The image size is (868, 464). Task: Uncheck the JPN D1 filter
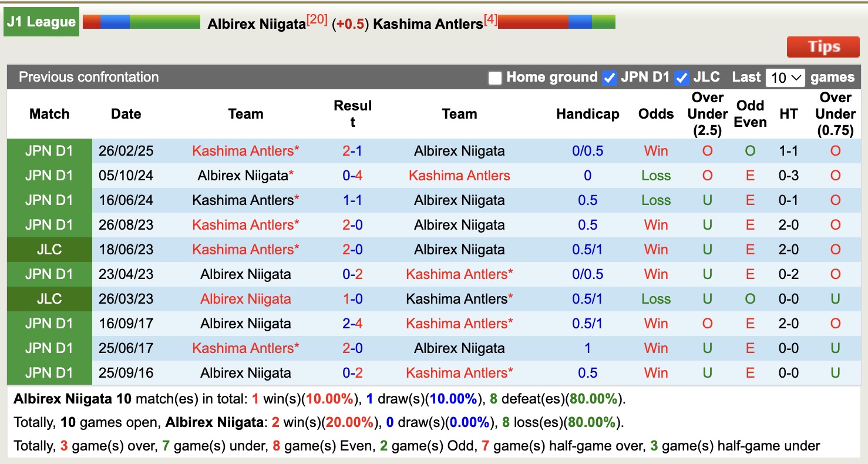point(609,76)
